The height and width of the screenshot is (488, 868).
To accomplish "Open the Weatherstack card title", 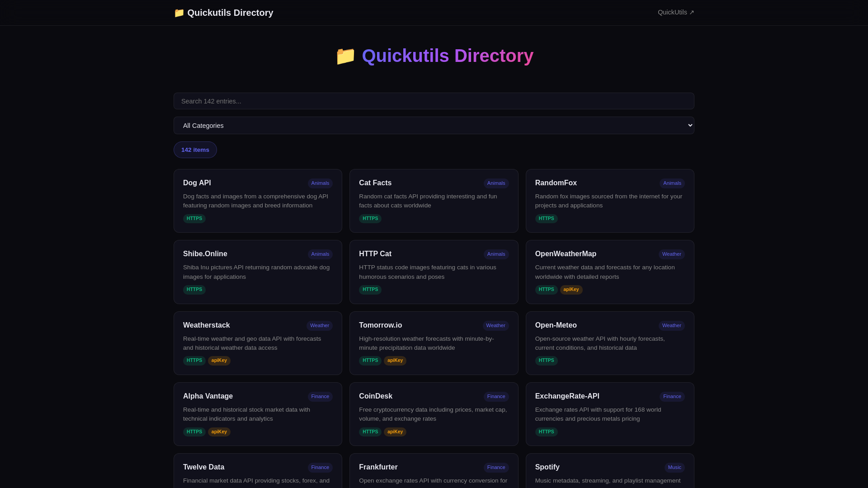I will coord(207,325).
